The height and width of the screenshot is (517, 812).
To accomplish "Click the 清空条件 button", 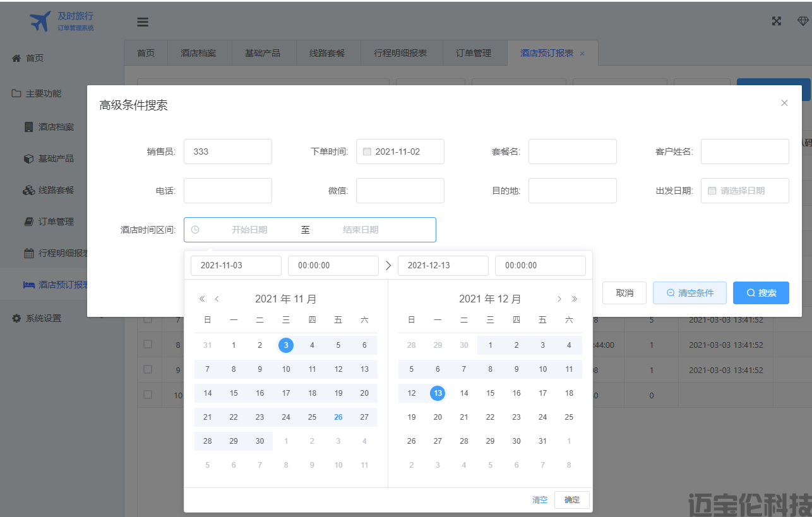I will (x=690, y=293).
